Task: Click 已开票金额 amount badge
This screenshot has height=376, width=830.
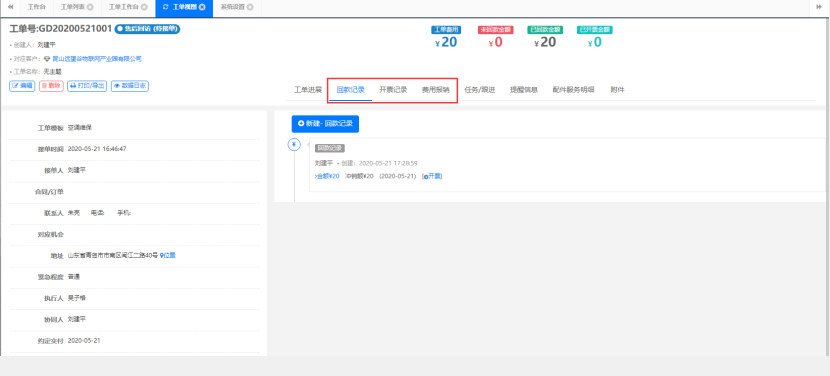Action: [595, 30]
